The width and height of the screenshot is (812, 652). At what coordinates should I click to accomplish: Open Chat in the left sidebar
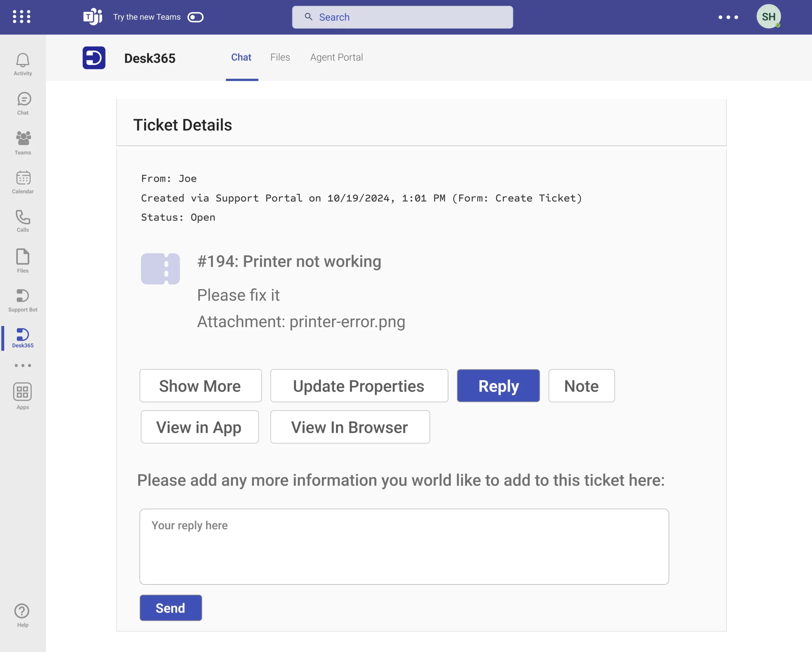pos(23,103)
